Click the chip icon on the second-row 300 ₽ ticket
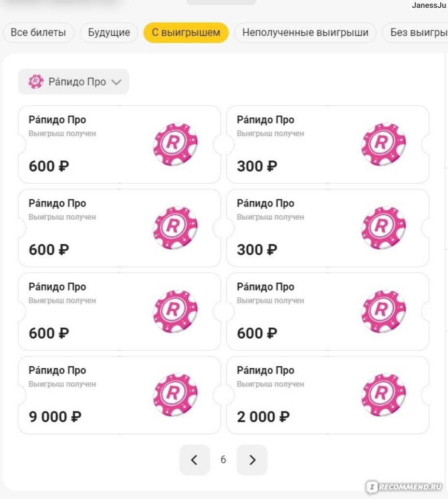The height and width of the screenshot is (499, 448). click(x=383, y=227)
